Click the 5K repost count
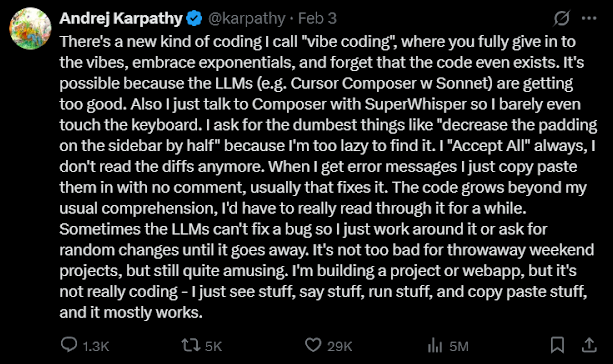 (213, 346)
